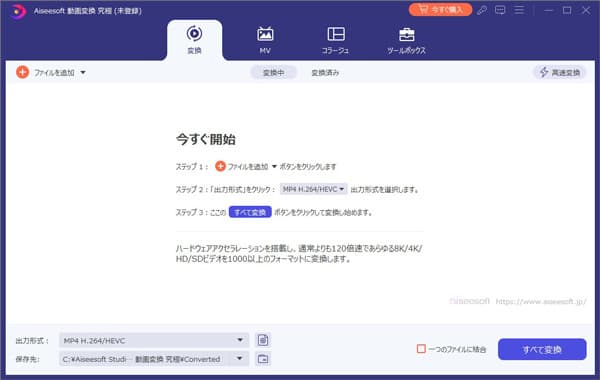Open the 出力形式 output format combo box

tap(154, 340)
